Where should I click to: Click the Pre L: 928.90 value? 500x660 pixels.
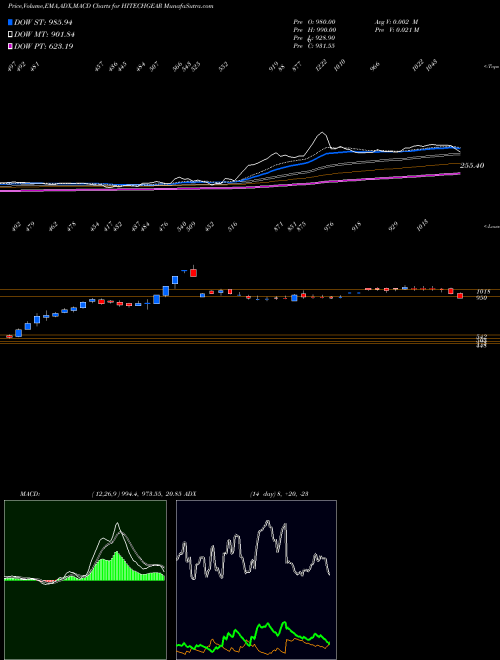pos(314,38)
